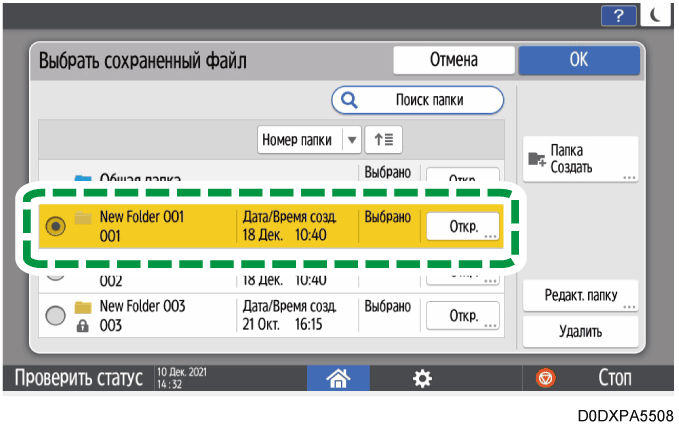Open New Folder 001 with Откр. button

[x=462, y=226]
